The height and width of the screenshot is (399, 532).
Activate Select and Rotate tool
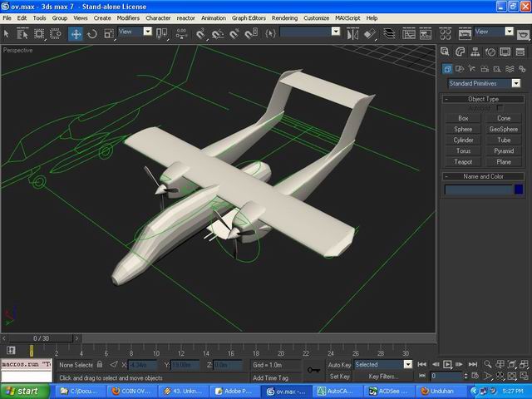92,33
